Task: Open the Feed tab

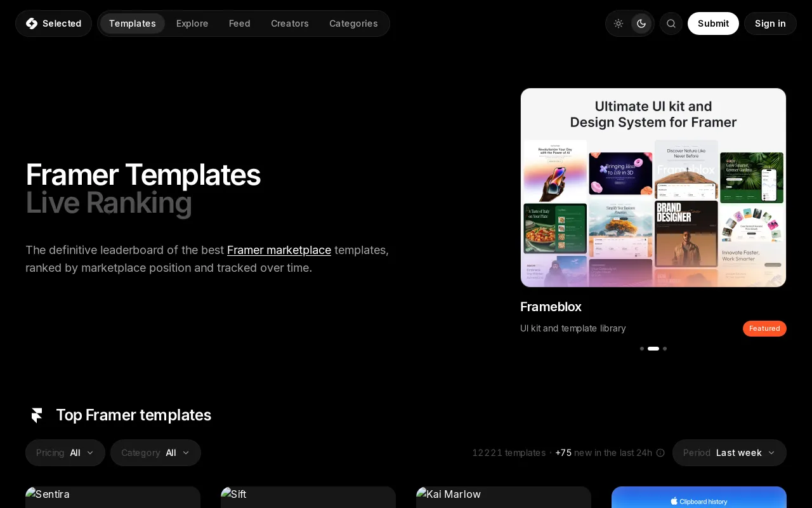Action: pos(240,23)
